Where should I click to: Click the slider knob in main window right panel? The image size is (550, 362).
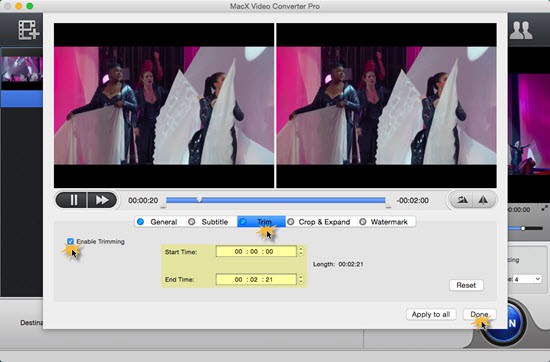523,228
